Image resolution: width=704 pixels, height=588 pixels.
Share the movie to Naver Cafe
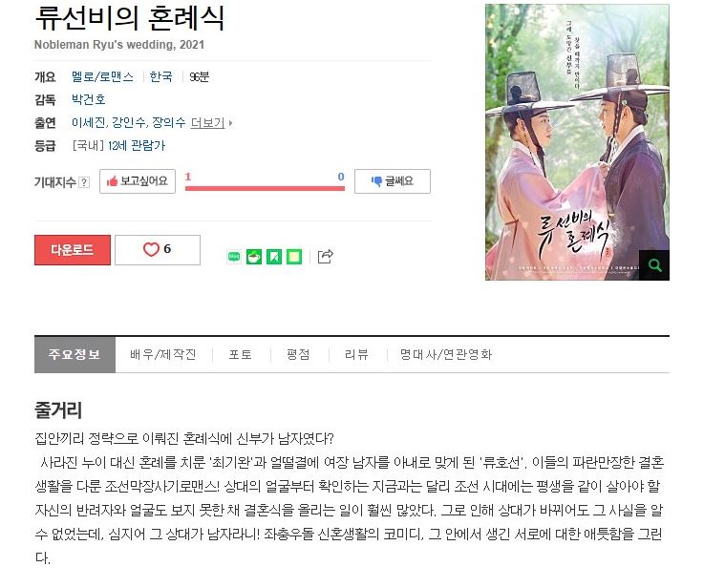point(254,257)
